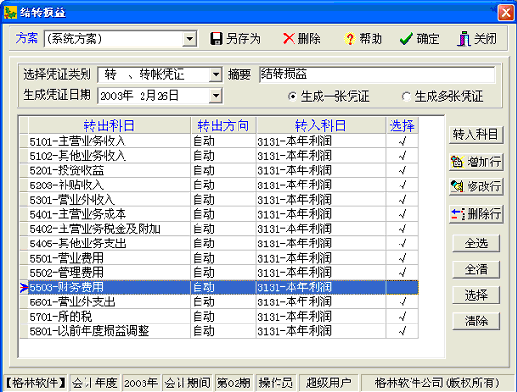Image resolution: width=517 pixels, height=392 pixels.
Task: Click the 转出科目 column header
Action: click(109, 125)
